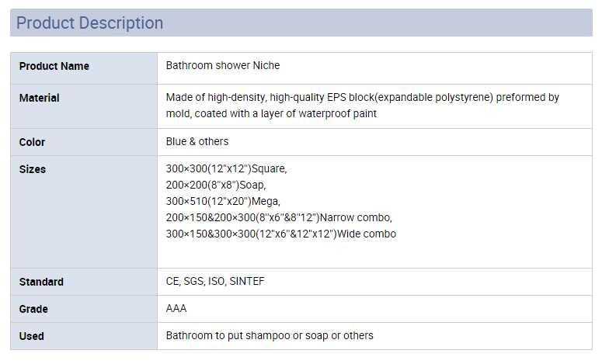The image size is (609, 364).
Task: Click the AAA grade value
Action: point(176,309)
